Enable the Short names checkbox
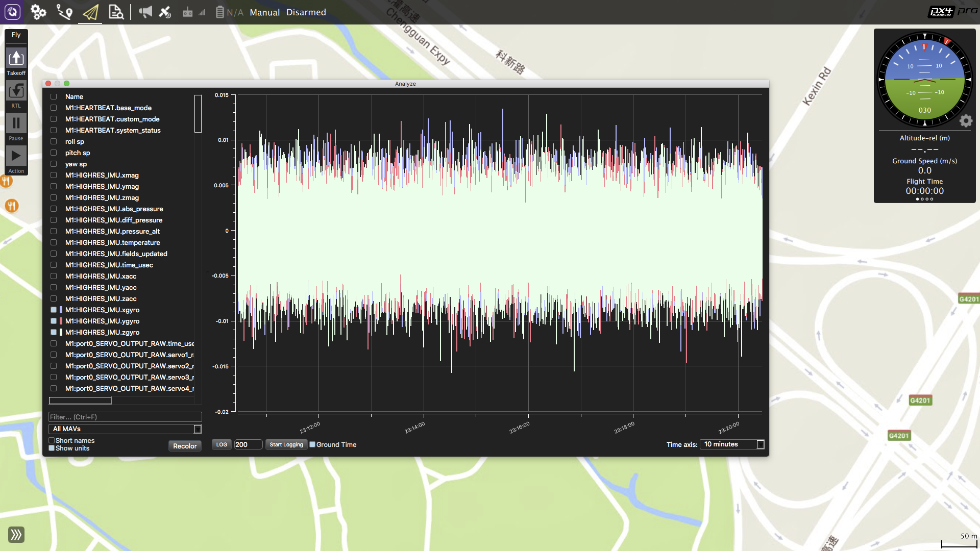The image size is (980, 551). (52, 440)
